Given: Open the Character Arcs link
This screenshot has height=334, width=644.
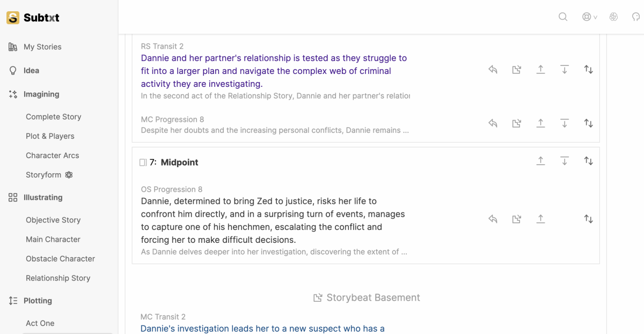Looking at the screenshot, I should click(53, 155).
